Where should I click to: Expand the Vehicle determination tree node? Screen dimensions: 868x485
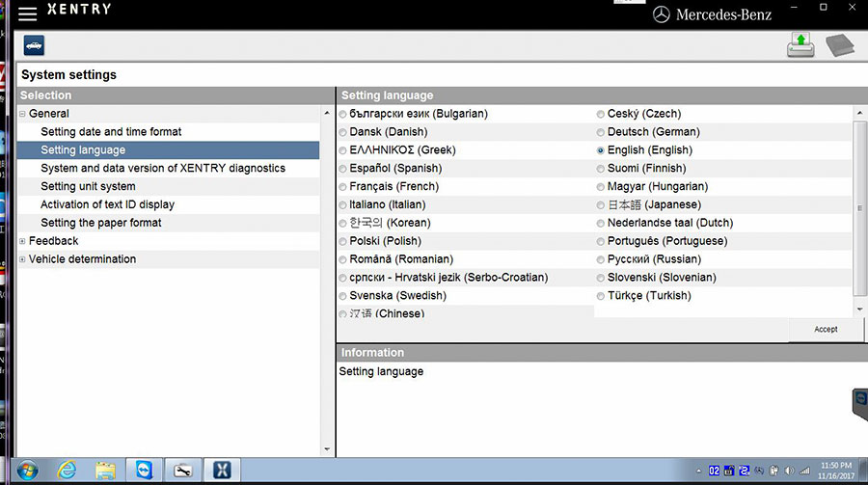pos(22,259)
